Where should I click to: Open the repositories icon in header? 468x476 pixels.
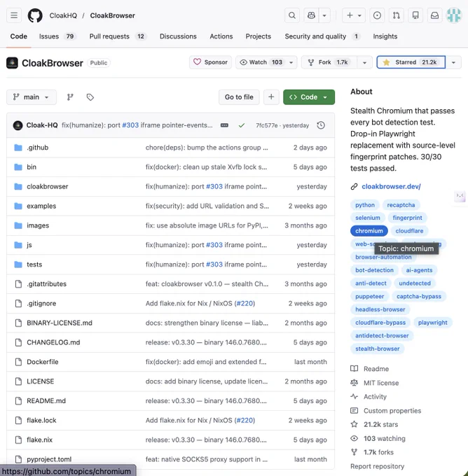point(415,15)
